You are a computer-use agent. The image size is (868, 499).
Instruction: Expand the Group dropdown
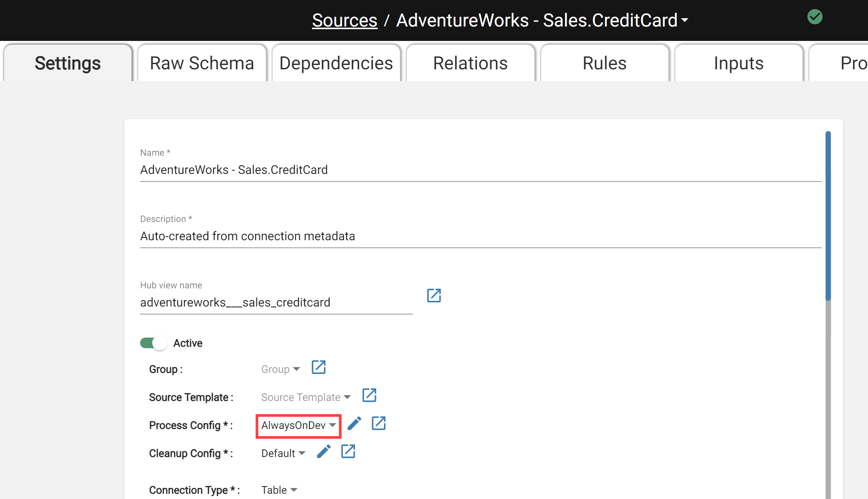[280, 369]
